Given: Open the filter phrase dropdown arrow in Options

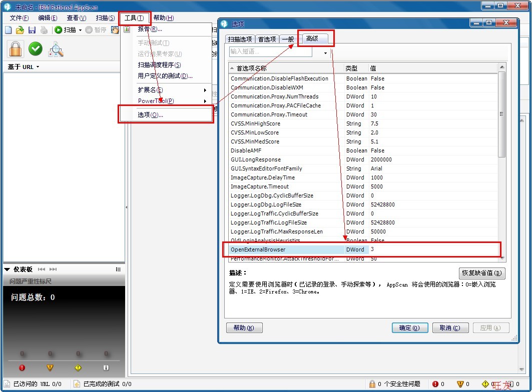Looking at the screenshot, I should [x=325, y=53].
